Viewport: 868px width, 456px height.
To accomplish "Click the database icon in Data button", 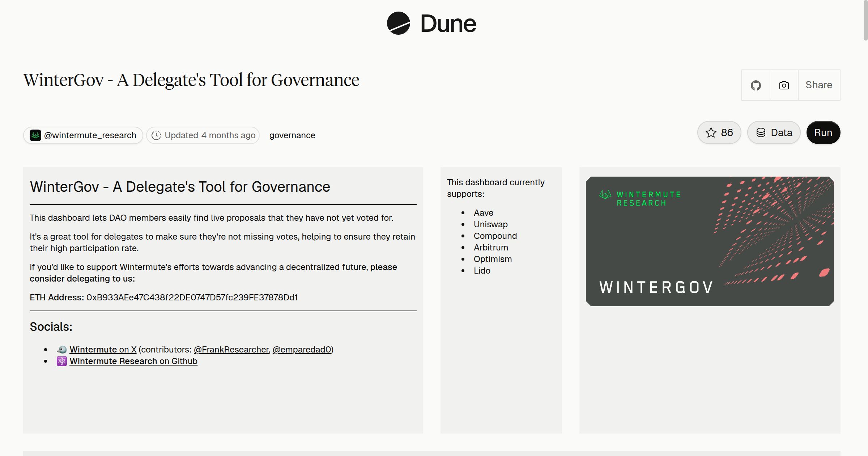I will (x=761, y=132).
